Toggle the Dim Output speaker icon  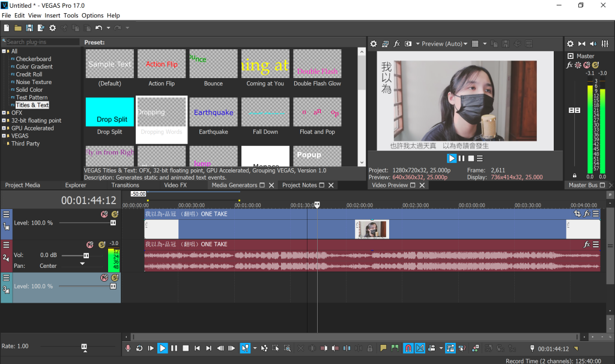[593, 43]
